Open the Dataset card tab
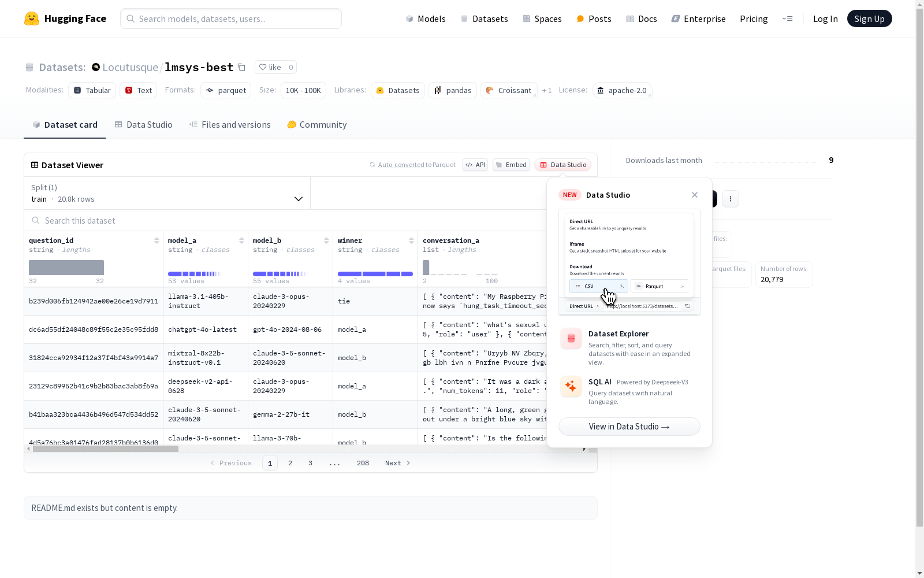Screen dimensions: 924x578 coord(65,125)
